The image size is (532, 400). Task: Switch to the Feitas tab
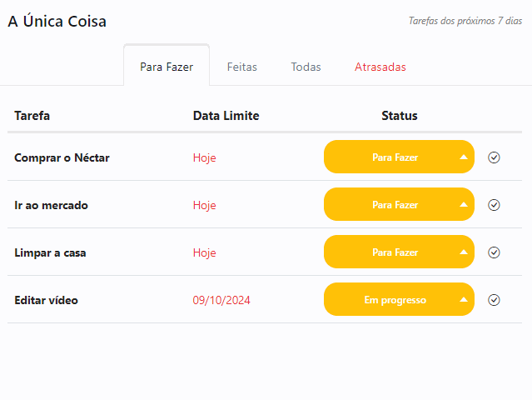click(242, 67)
